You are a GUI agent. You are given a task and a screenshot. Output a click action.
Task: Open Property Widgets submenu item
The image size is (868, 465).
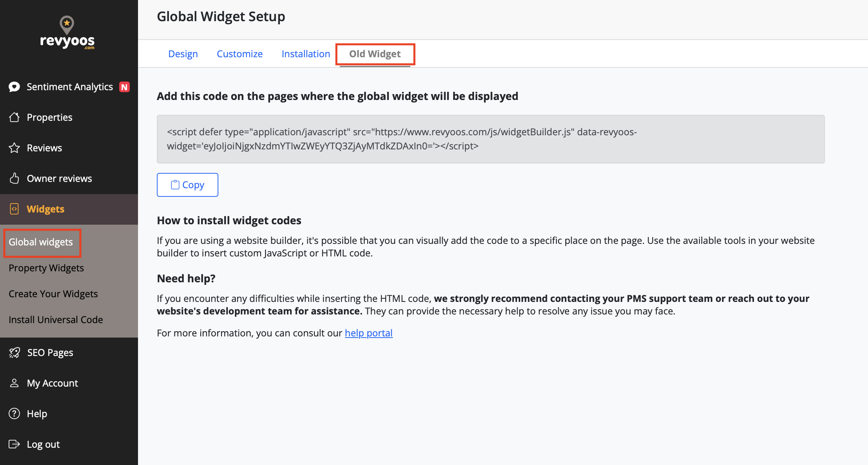click(46, 268)
